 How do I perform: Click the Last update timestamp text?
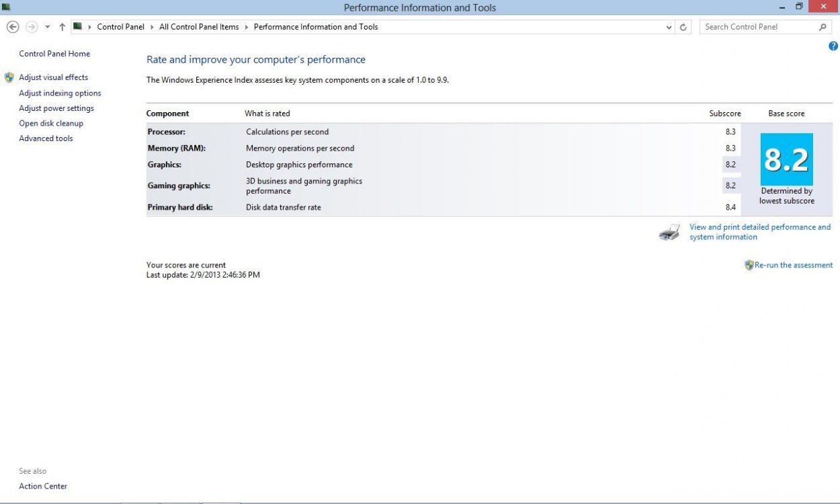[x=203, y=275]
